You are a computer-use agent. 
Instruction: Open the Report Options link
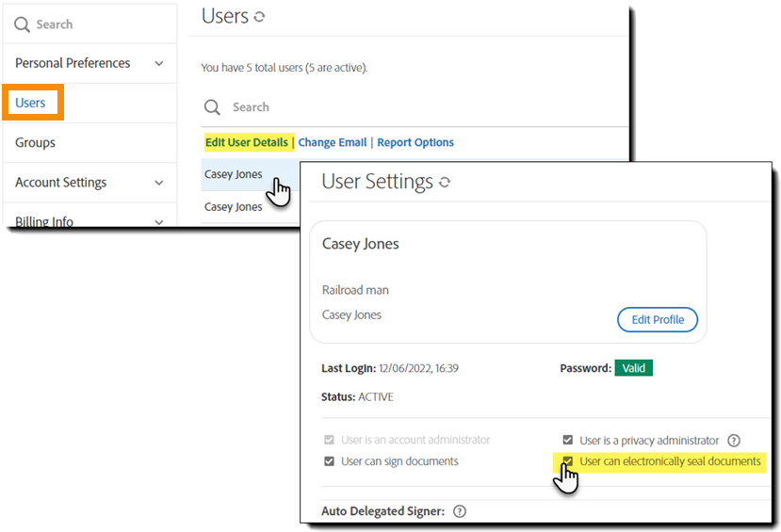(x=415, y=142)
